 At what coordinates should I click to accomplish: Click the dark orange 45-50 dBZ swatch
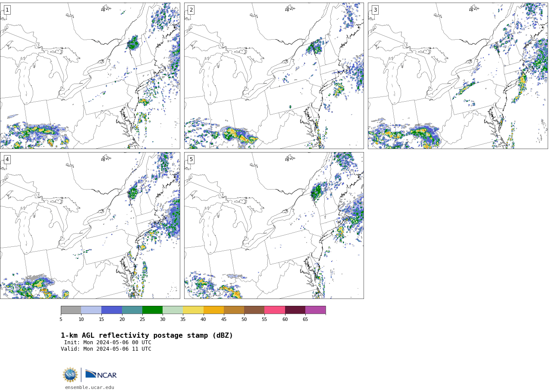click(234, 310)
